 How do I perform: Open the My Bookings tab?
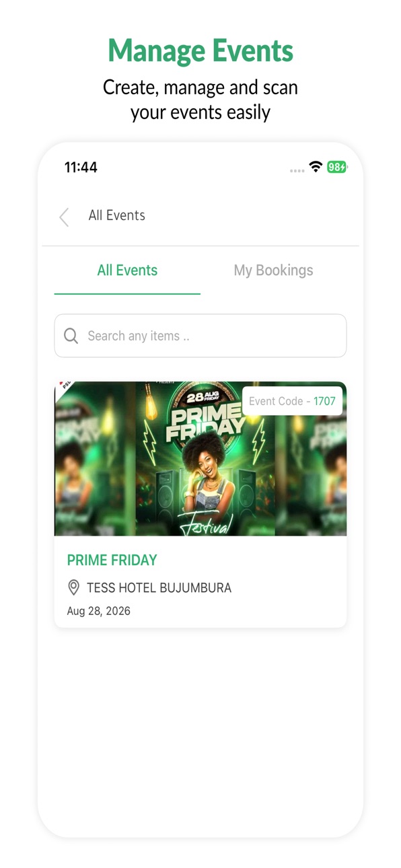[273, 270]
